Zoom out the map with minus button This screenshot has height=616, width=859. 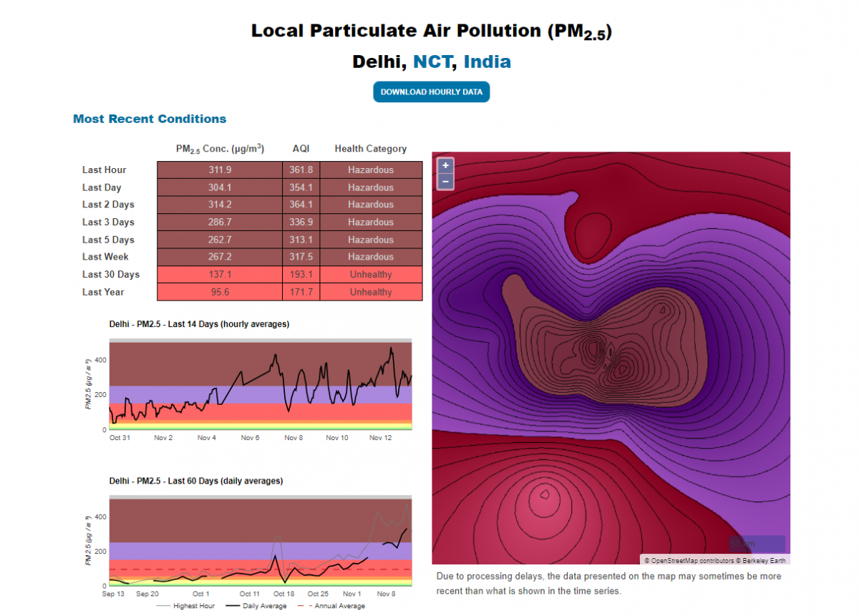pos(445,182)
